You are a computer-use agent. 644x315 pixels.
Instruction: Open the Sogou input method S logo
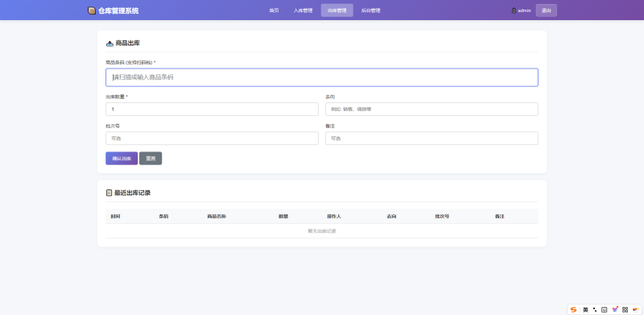point(574,309)
